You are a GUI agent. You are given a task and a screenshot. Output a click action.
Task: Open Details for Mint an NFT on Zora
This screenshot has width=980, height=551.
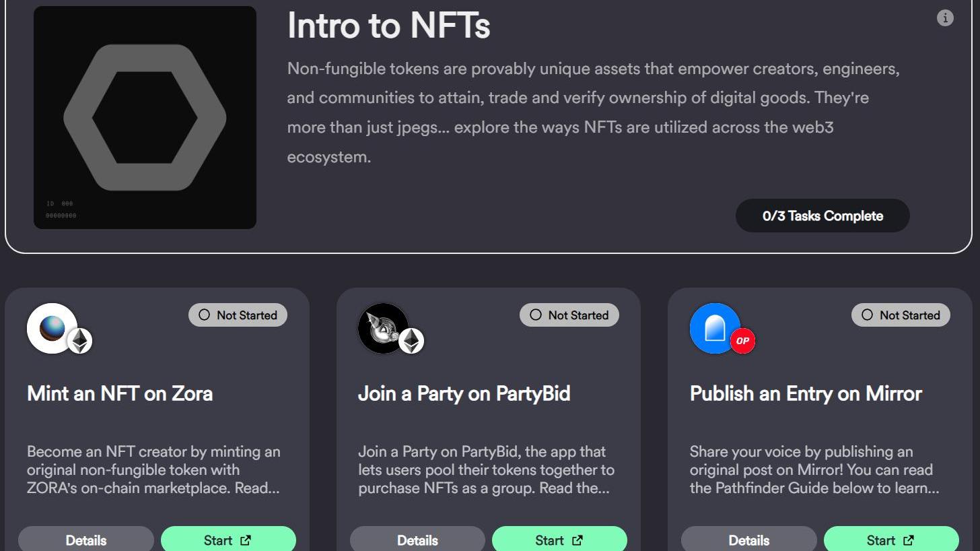coord(86,540)
